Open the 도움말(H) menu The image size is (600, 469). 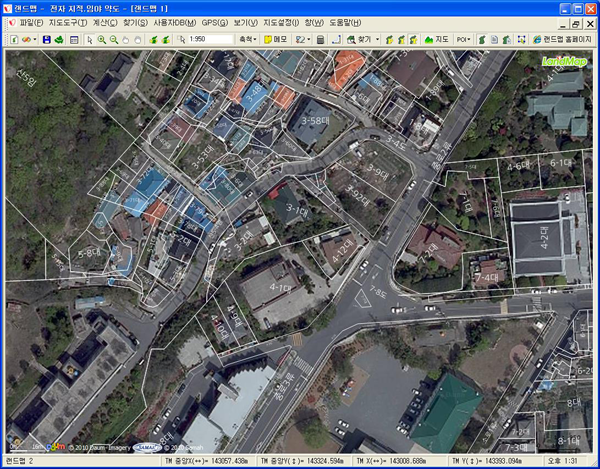(x=345, y=23)
